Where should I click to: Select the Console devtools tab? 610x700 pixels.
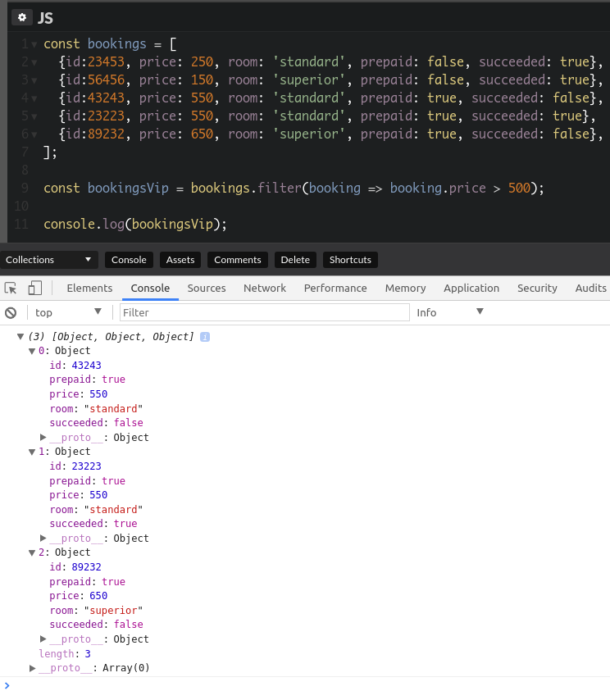[150, 288]
